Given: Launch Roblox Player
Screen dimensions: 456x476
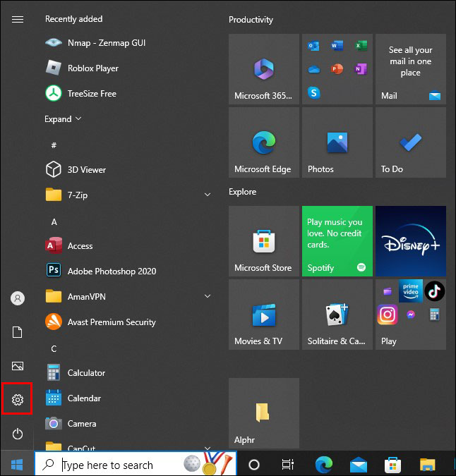Looking at the screenshot, I should [x=82, y=68].
